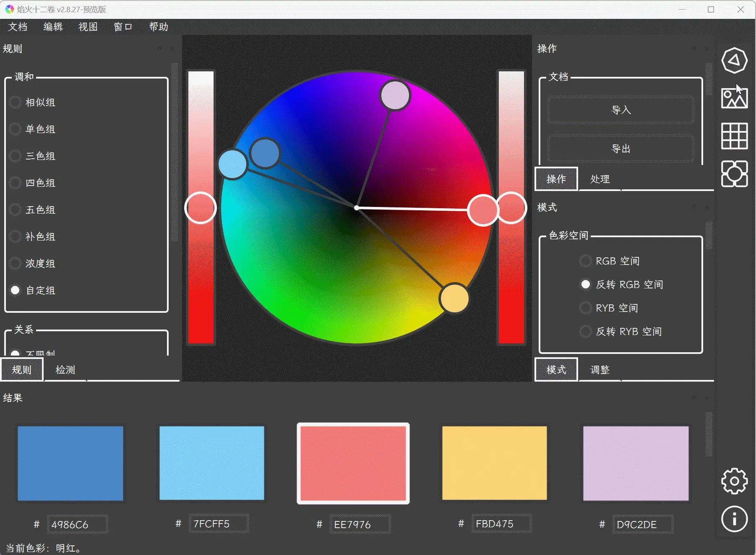The image size is (756, 555).
Task: Select the 补色组 harmony radio button
Action: pos(15,237)
